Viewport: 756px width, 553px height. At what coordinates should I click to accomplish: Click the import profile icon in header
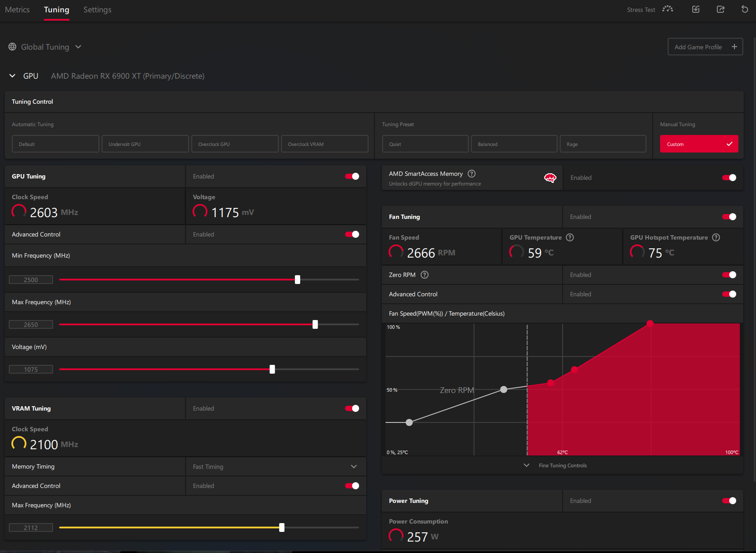[x=696, y=9]
